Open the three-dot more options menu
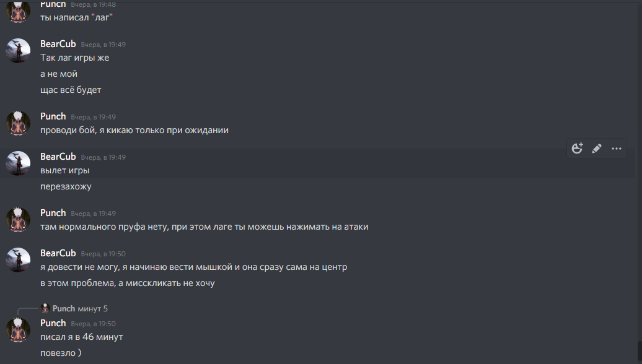Screen dimensions: 642x364 click(617, 149)
